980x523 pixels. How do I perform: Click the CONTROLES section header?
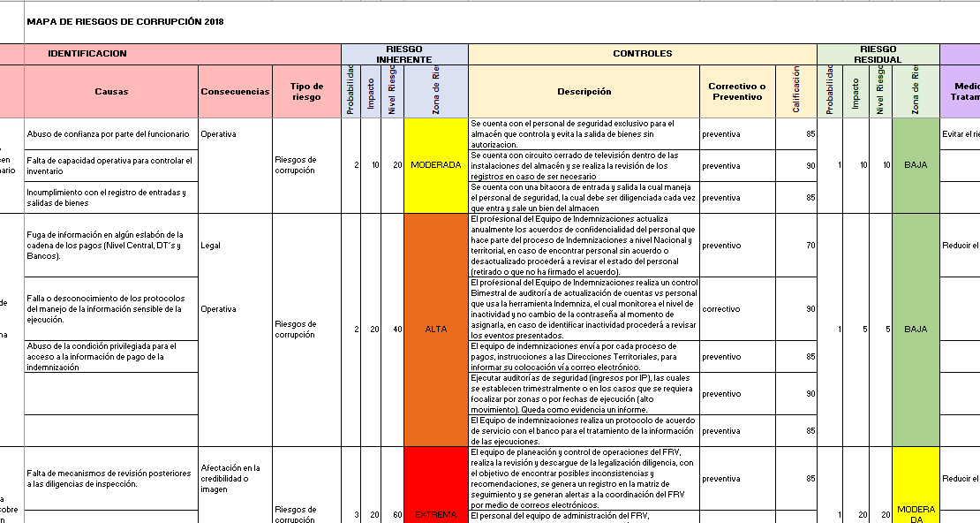643,54
